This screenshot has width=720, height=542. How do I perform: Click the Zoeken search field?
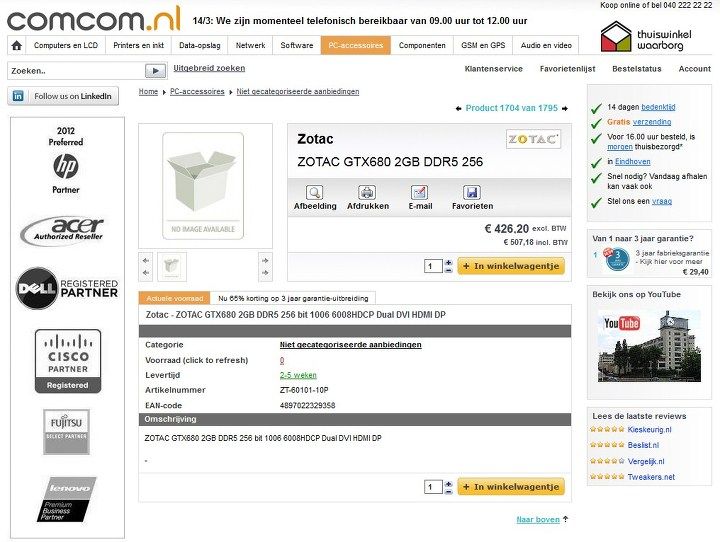[x=76, y=71]
